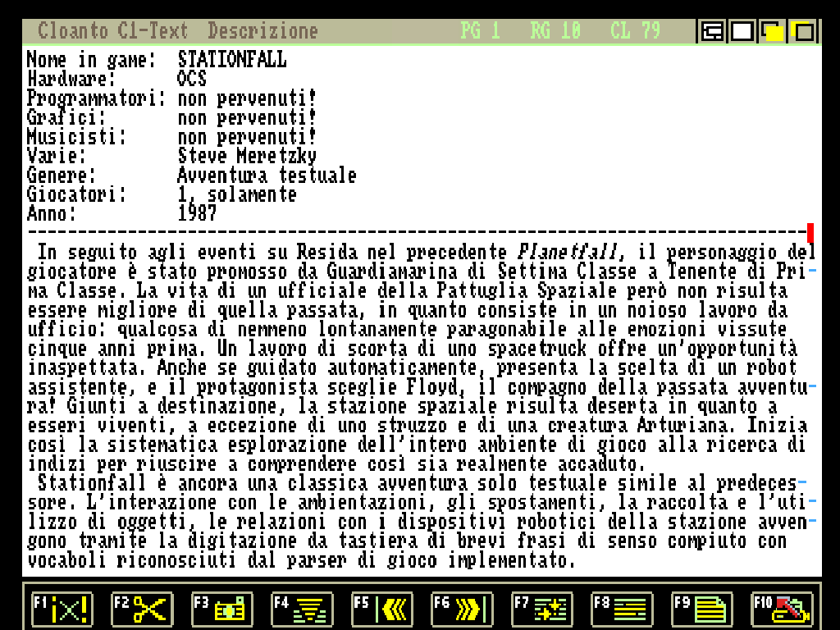Click the PG 1 page indicator
Screen dimensions: 840x630
tap(480, 32)
